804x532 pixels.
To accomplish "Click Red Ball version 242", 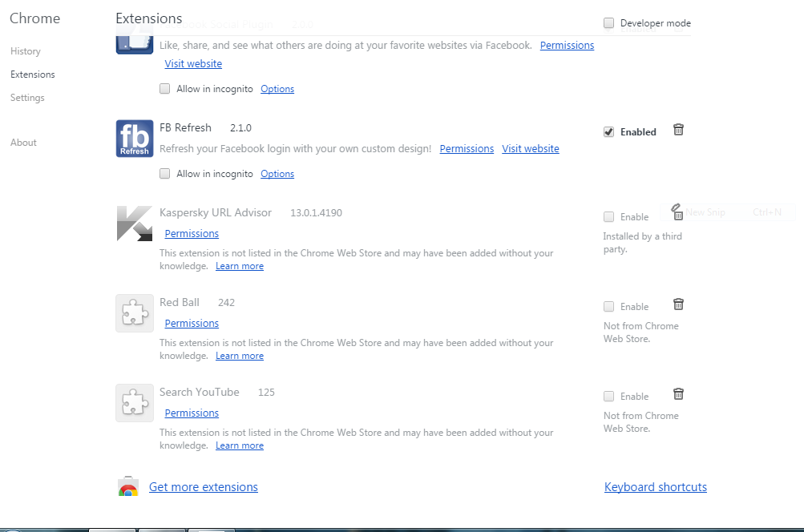I will click(x=226, y=302).
